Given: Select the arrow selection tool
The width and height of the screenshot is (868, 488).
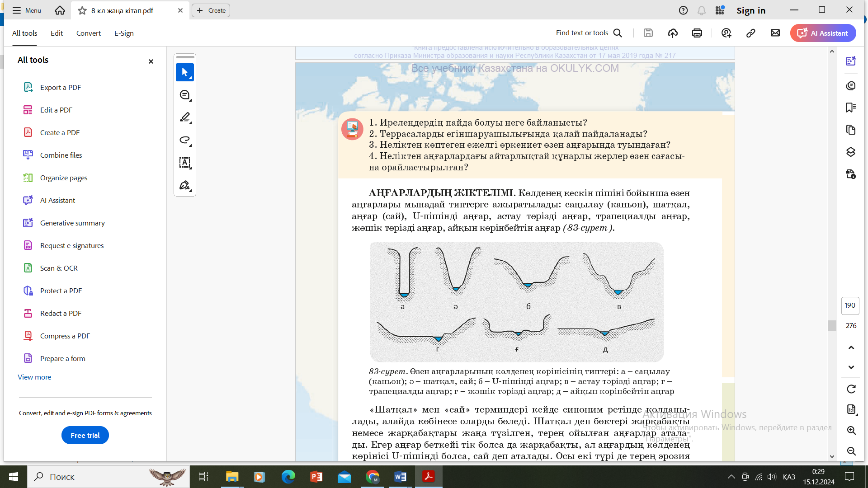Looking at the screenshot, I should (x=184, y=72).
